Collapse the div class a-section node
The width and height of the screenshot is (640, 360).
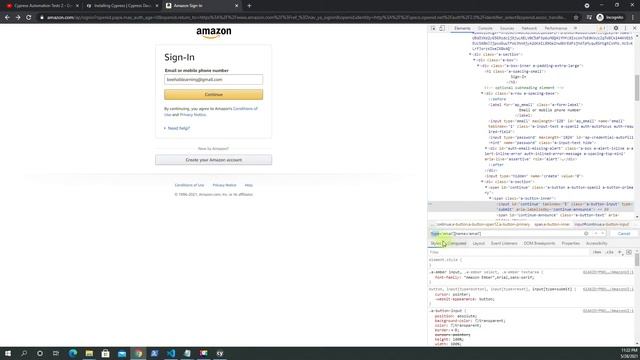coord(470,54)
